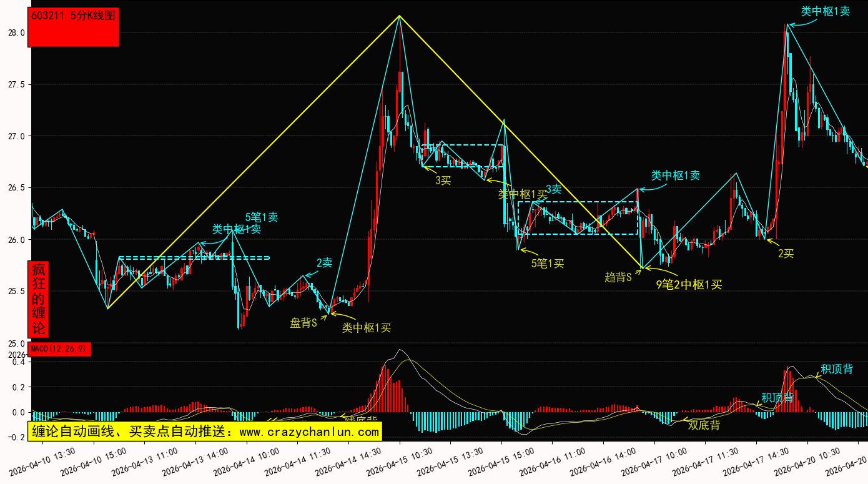Click the 26.5 price axis label

pos(16,187)
